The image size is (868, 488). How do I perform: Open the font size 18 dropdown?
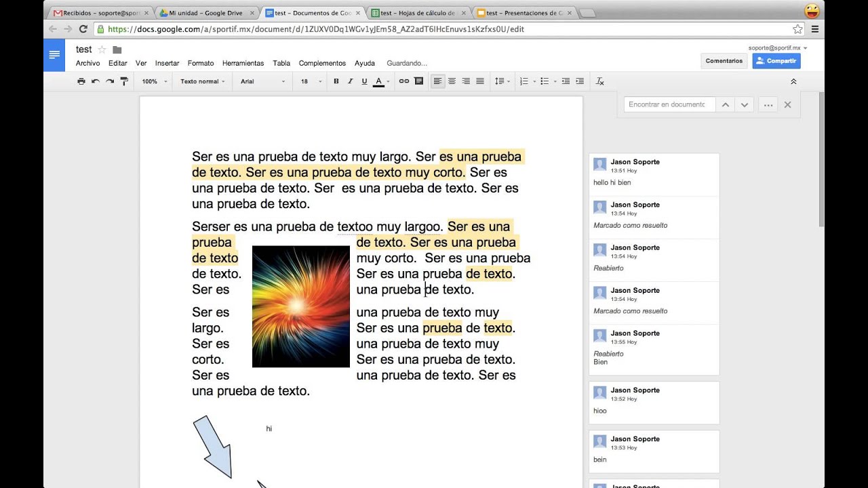pyautogui.click(x=311, y=81)
